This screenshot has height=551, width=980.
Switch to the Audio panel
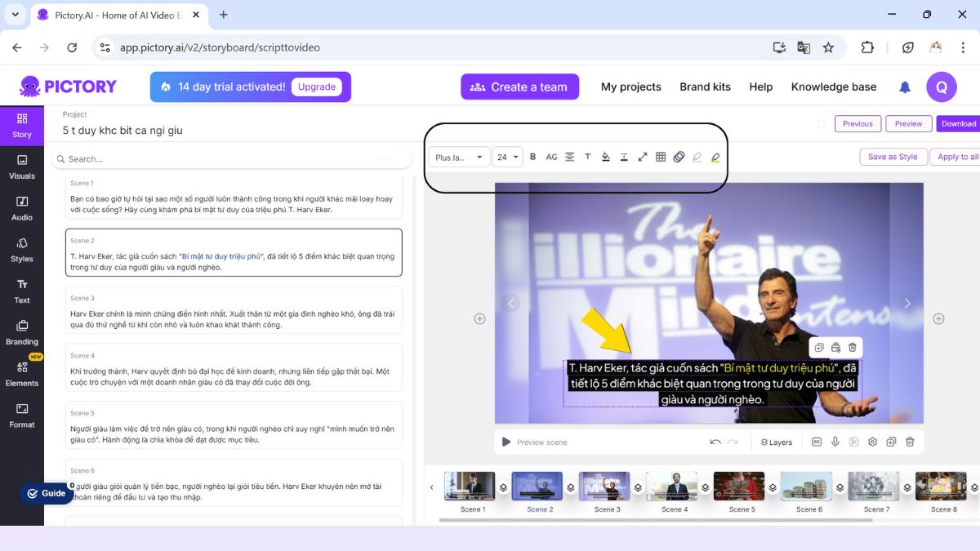pos(22,210)
